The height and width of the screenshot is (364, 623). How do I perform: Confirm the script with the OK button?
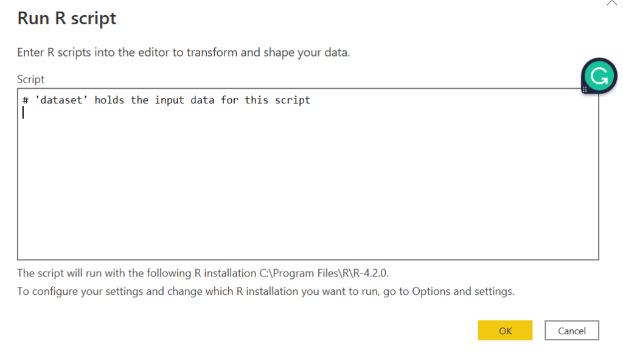[505, 330]
